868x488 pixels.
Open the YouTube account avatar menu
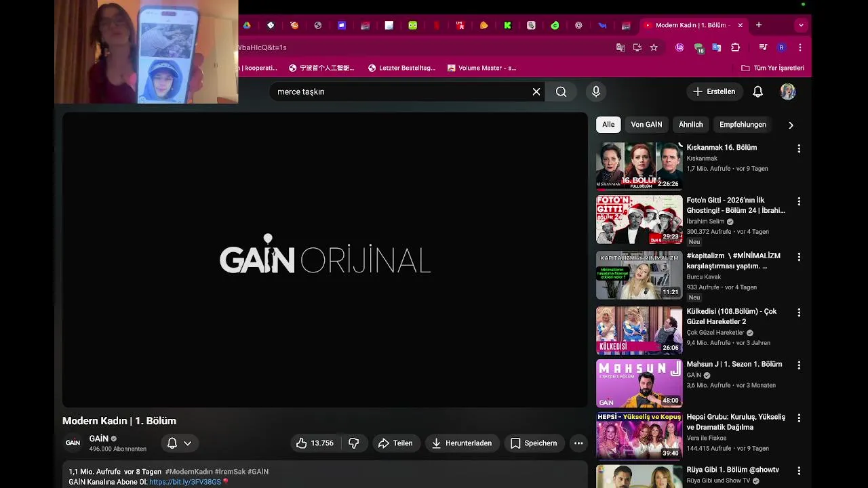(x=788, y=91)
